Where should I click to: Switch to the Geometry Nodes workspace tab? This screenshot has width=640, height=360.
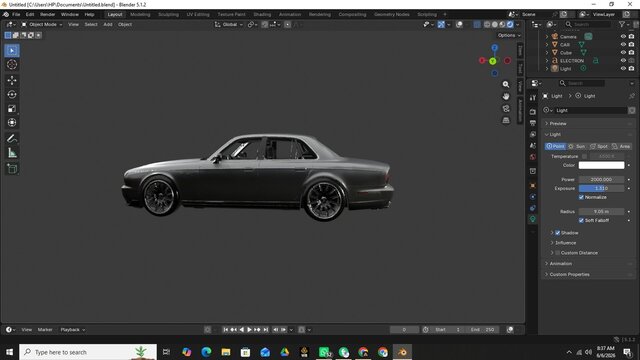click(391, 14)
